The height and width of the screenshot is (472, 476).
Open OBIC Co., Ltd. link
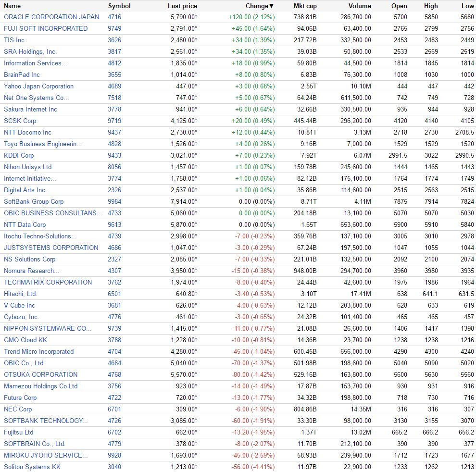(x=24, y=363)
